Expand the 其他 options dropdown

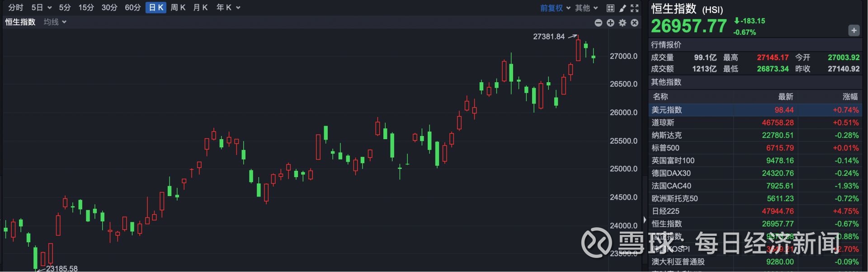click(586, 8)
